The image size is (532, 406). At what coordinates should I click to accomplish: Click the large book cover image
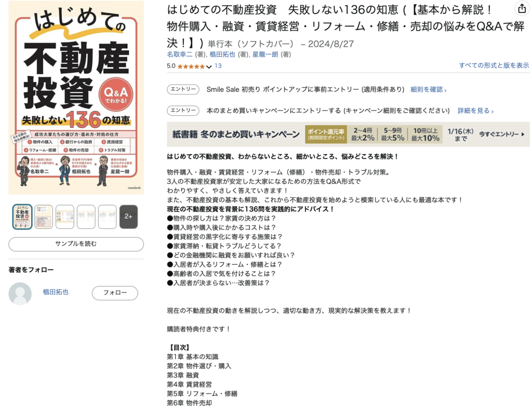tap(76, 97)
